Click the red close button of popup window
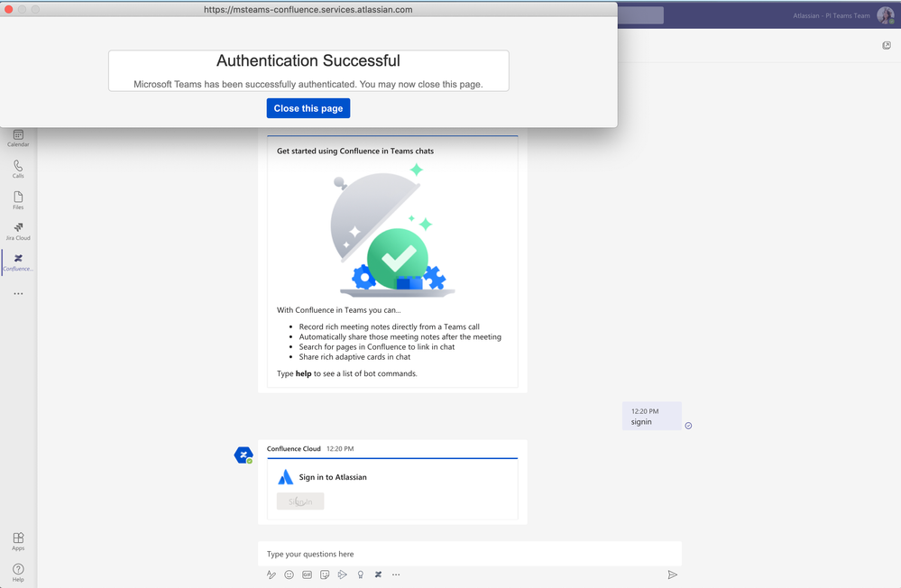The width and height of the screenshot is (901, 588). (x=9, y=9)
